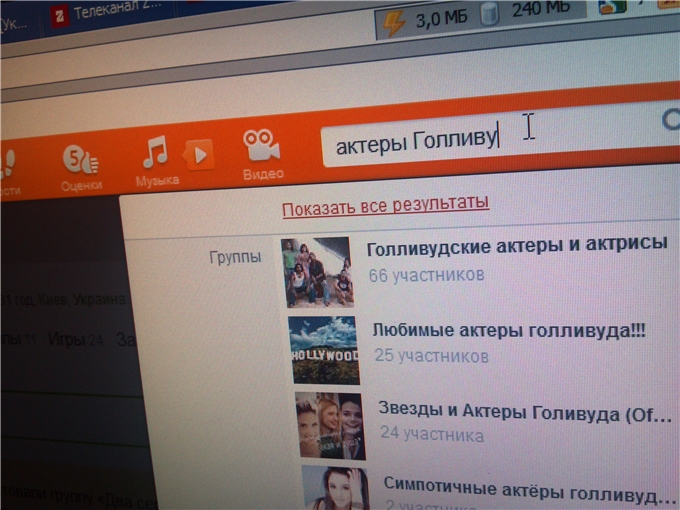
Task: Open group 'Любимые актеры голливуда!!!'
Action: click(x=509, y=330)
